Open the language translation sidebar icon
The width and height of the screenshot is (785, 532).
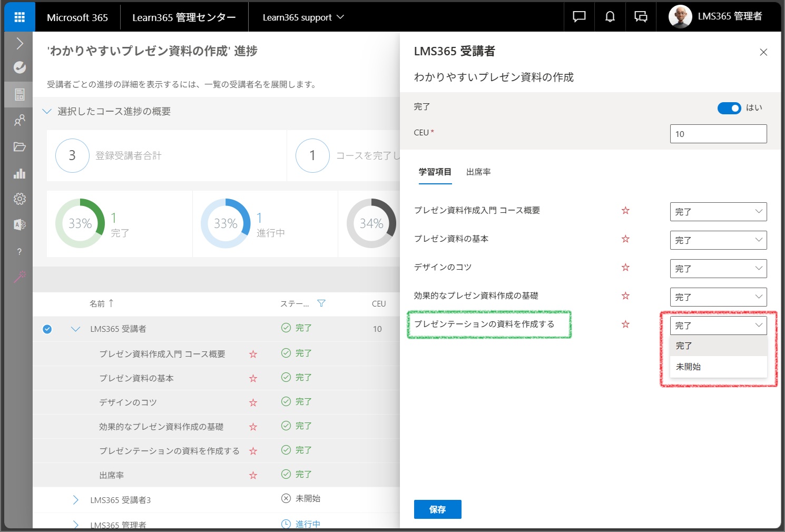click(19, 225)
